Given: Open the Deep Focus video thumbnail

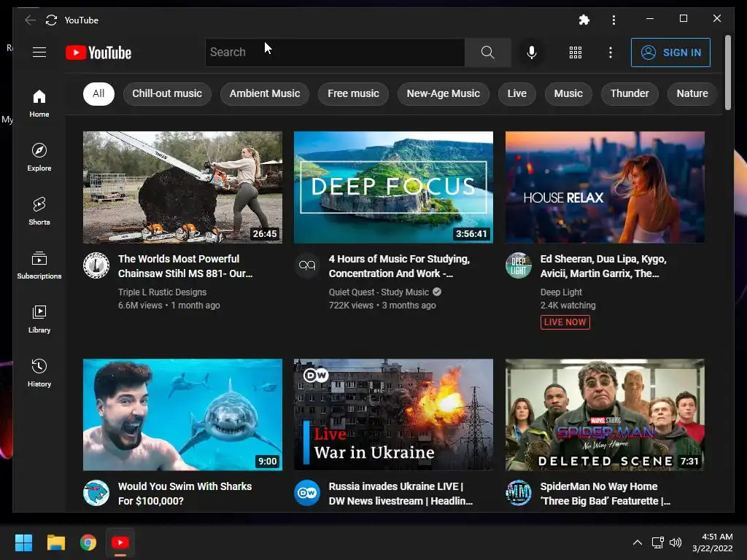Looking at the screenshot, I should 393,187.
